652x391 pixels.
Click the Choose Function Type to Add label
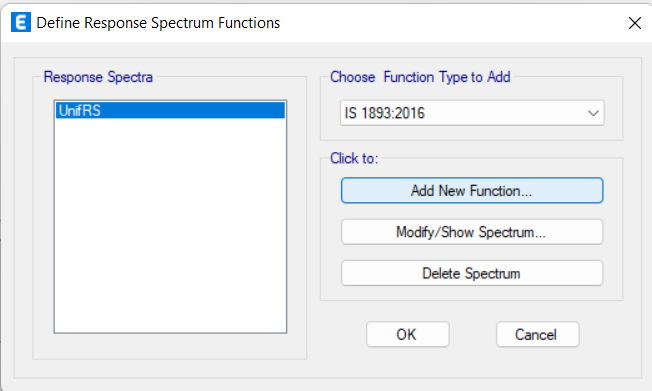click(420, 77)
